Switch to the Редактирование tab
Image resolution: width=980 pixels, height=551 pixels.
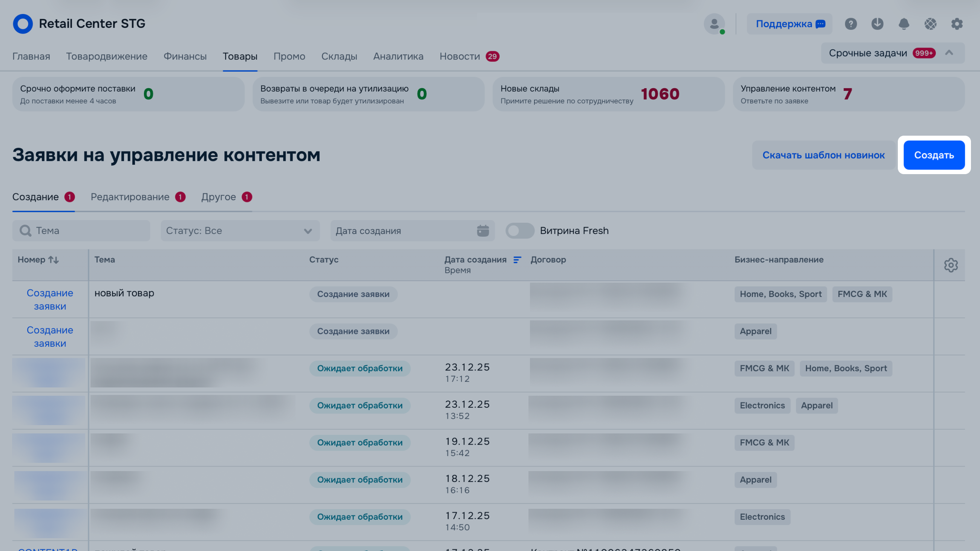click(130, 197)
